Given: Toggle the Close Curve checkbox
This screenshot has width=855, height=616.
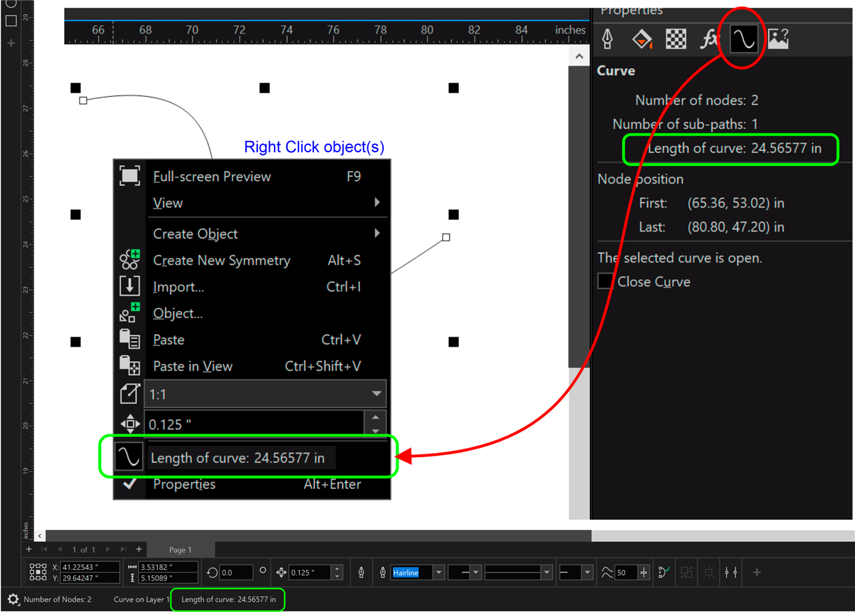Looking at the screenshot, I should tap(605, 281).
